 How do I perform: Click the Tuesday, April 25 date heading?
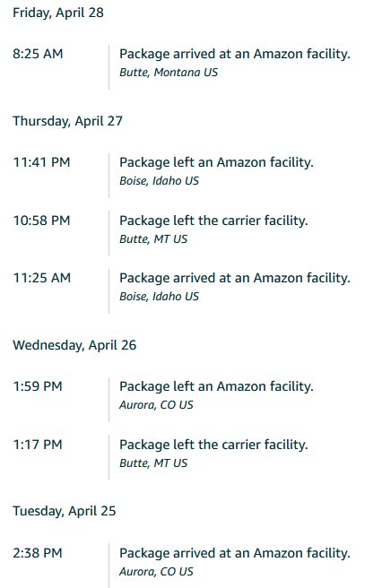(65, 511)
